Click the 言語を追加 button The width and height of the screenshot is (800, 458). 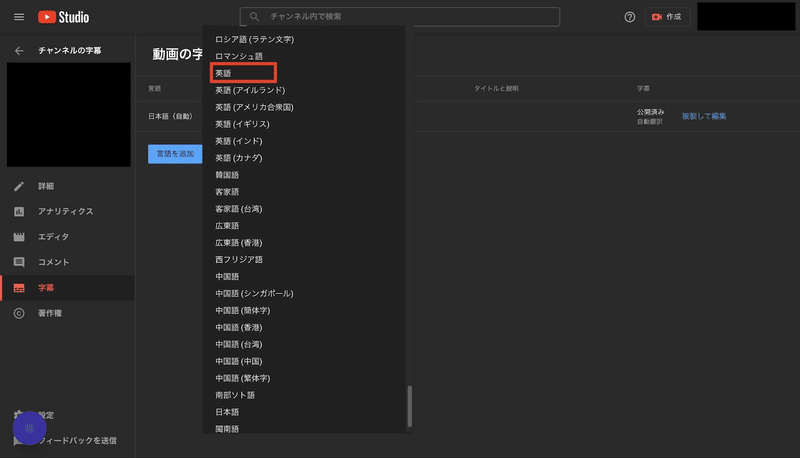tap(175, 154)
